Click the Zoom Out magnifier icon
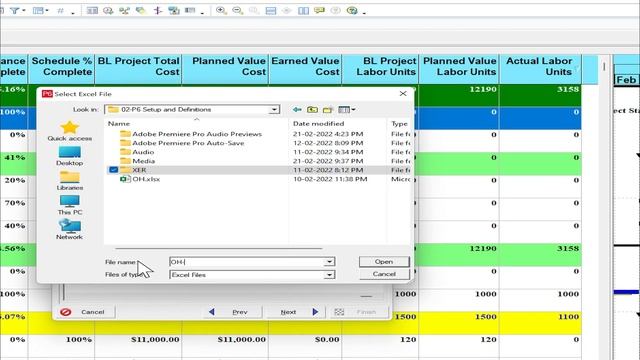 tap(238, 11)
